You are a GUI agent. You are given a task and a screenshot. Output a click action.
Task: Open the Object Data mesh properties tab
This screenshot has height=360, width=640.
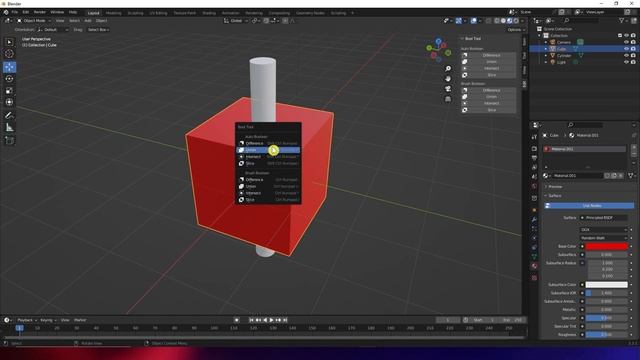534,256
